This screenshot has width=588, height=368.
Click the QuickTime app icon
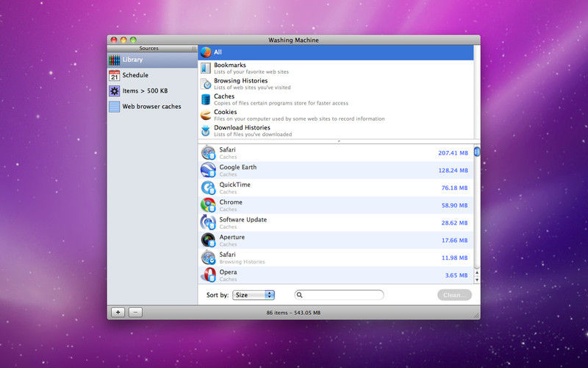pyautogui.click(x=208, y=188)
